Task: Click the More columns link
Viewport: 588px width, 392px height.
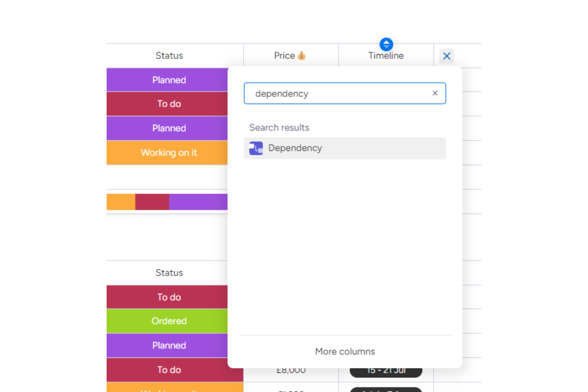Action: click(x=345, y=351)
